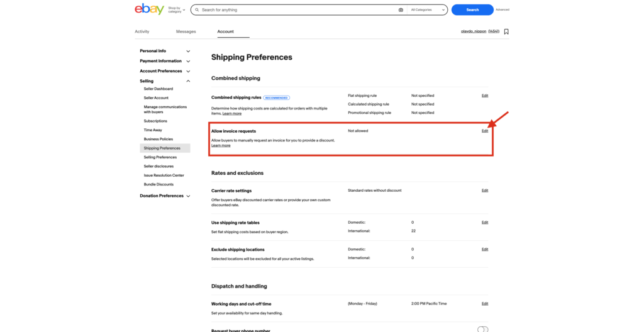Viewport: 644px width, 332px height.
Task: Edit Use shipping rate tables
Action: [485, 223]
